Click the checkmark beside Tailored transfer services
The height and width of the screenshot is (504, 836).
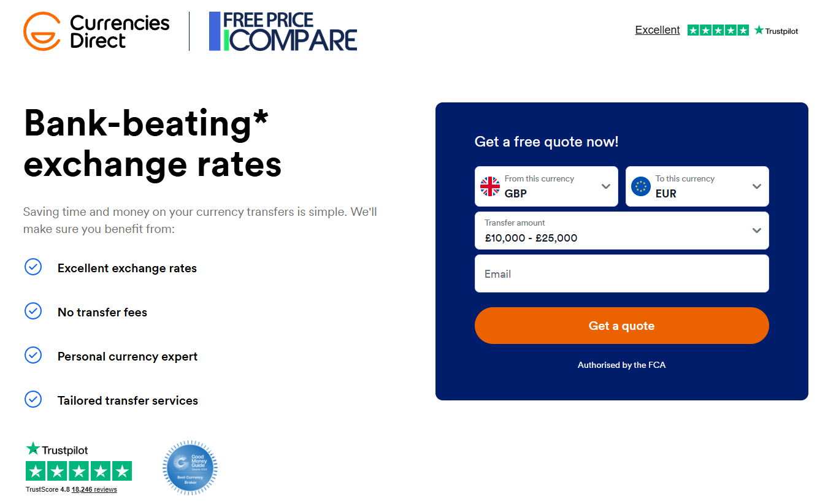33,399
